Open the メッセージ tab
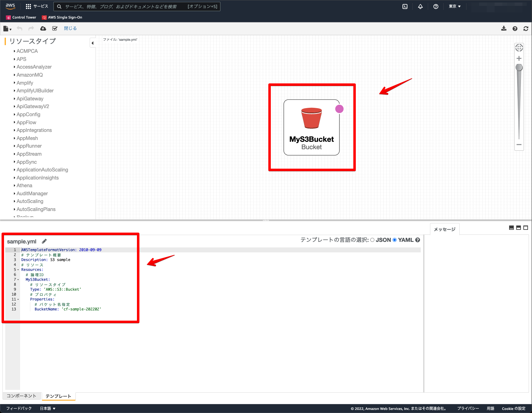Screen dimensions: 532x413 point(445,229)
